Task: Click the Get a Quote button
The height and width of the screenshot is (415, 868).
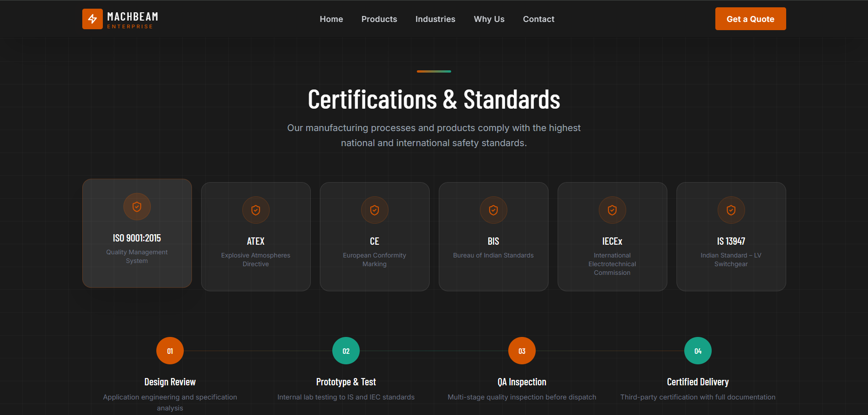Action: [751, 19]
